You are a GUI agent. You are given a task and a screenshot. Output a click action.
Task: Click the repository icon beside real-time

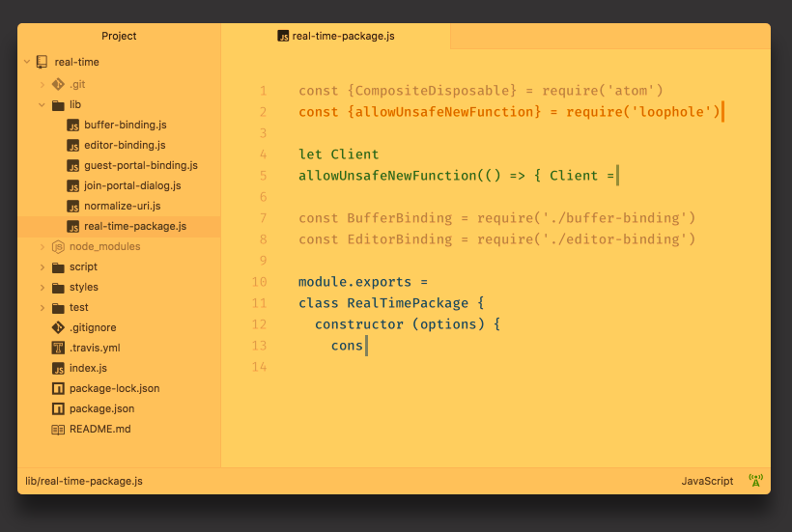click(42, 62)
